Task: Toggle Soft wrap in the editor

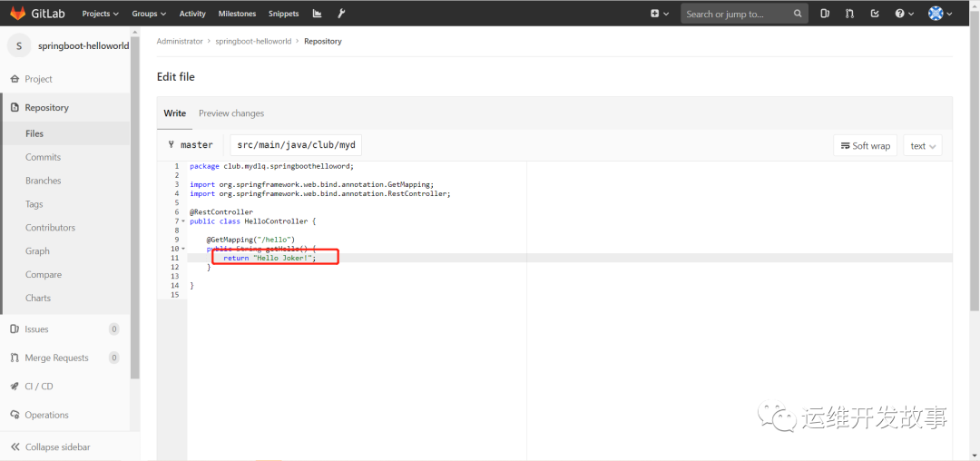Action: coord(866,145)
